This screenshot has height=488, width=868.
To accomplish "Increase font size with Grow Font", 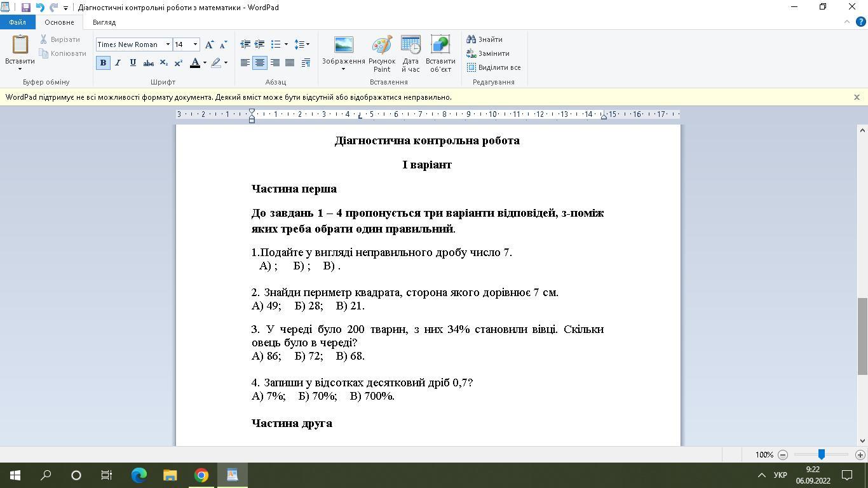I will coord(209,44).
